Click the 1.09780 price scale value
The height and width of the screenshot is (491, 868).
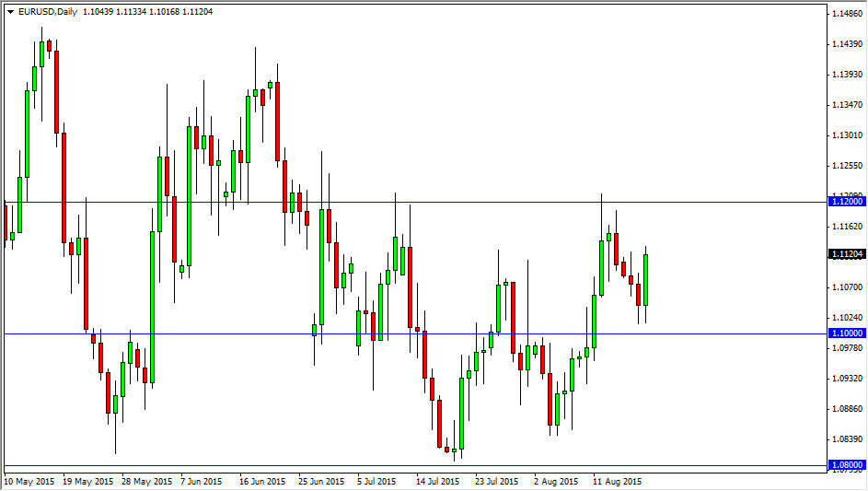tap(848, 348)
